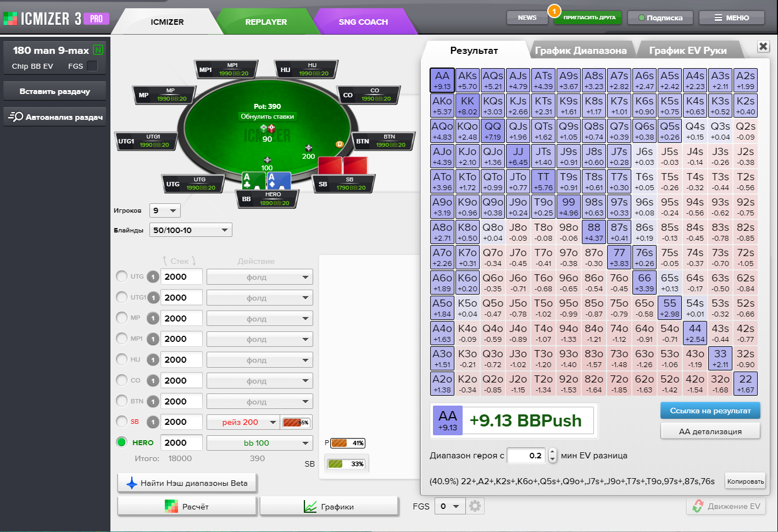Image resolution: width=778 pixels, height=532 pixels.
Task: Click the N badge next to 180 man 9-max
Action: (x=98, y=50)
